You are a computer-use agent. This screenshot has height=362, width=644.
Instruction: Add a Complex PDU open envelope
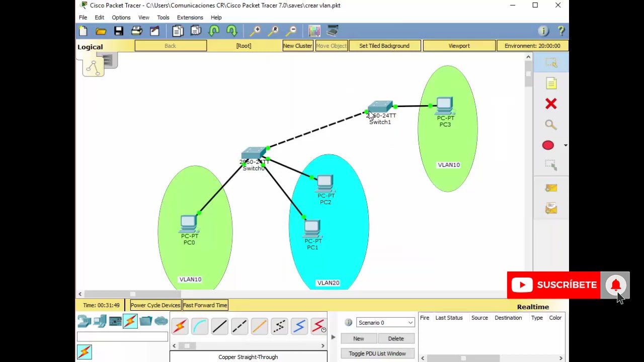click(x=551, y=208)
